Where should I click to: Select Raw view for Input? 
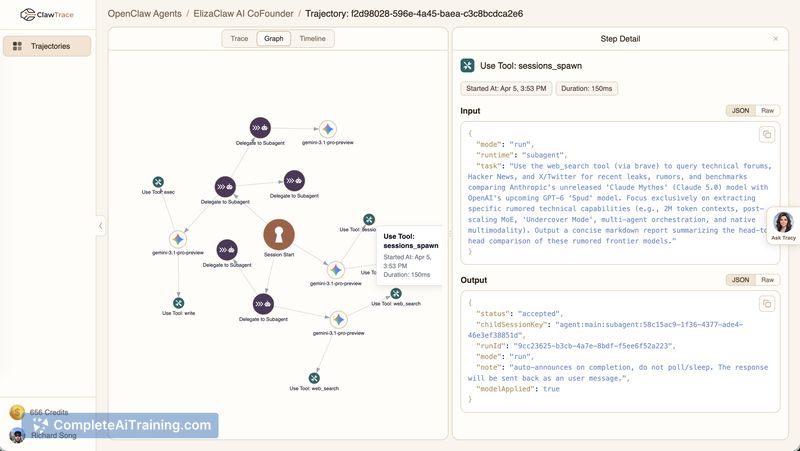(x=767, y=111)
